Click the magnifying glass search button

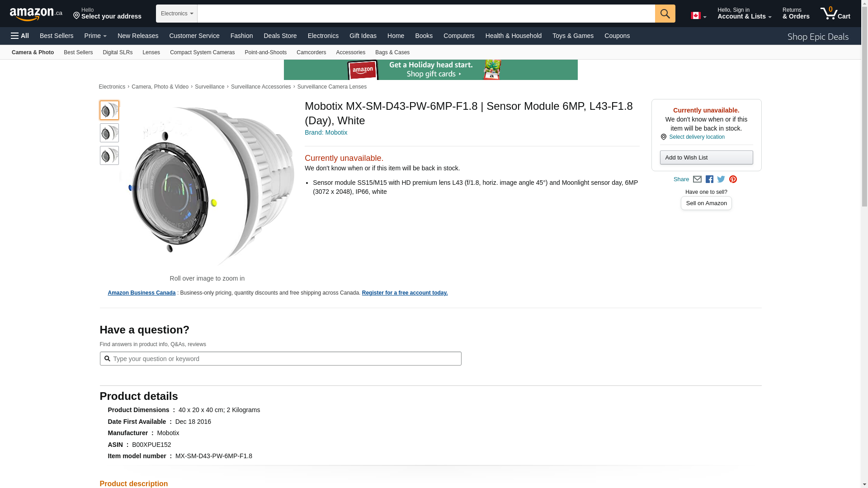point(665,14)
